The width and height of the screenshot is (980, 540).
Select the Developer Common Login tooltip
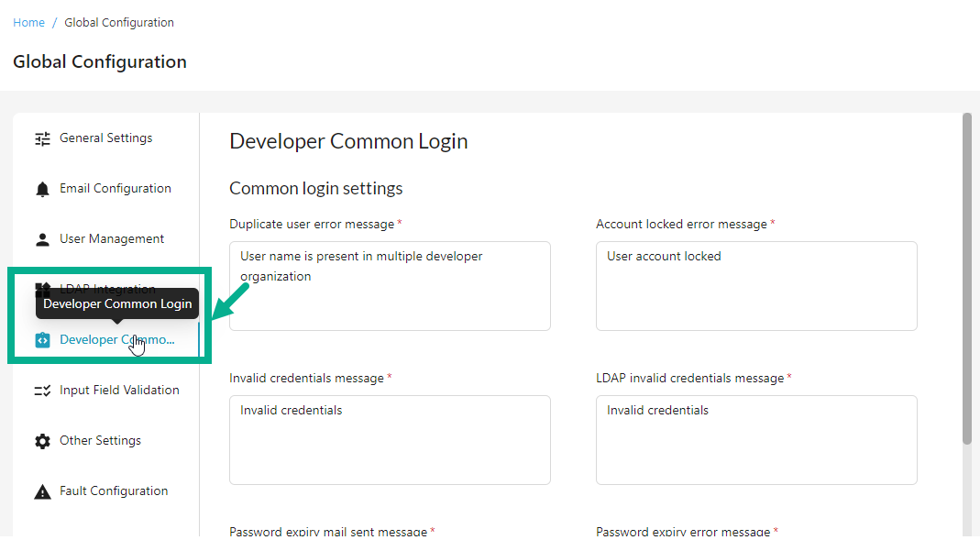click(x=117, y=303)
